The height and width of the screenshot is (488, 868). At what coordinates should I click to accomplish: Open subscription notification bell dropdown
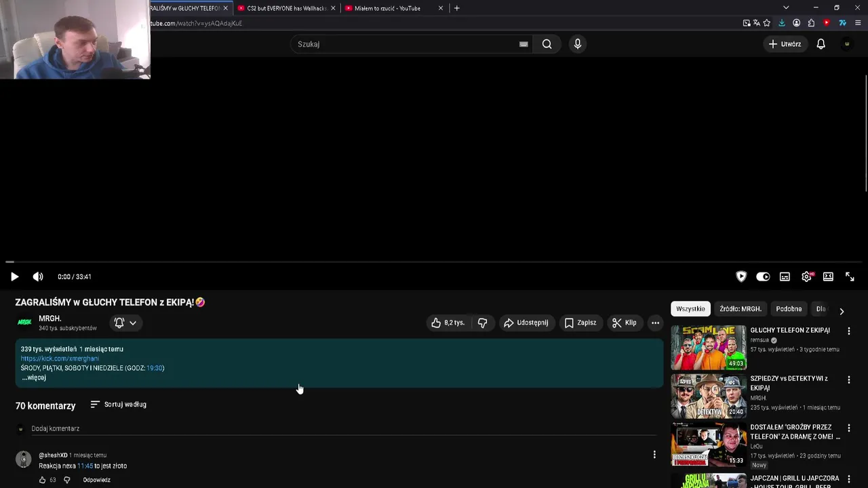coord(125,323)
